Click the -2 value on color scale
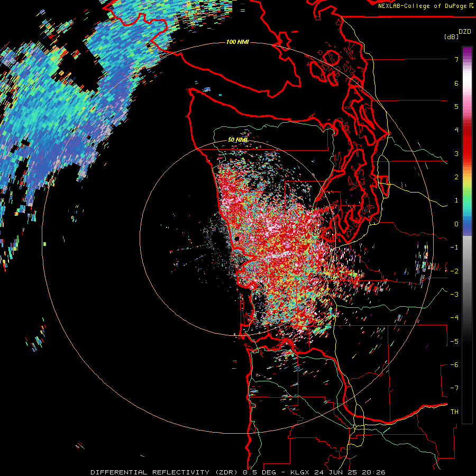 454,271
